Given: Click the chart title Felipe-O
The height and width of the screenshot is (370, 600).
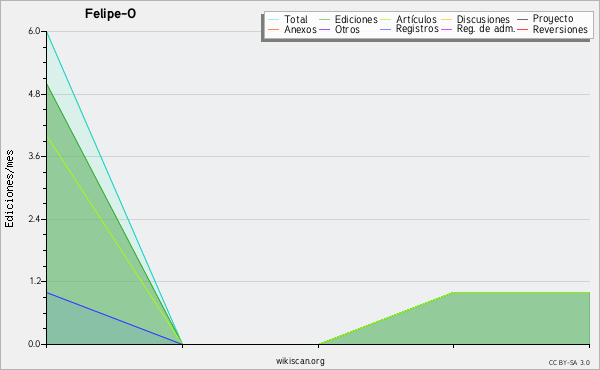Looking at the screenshot, I should [110, 14].
